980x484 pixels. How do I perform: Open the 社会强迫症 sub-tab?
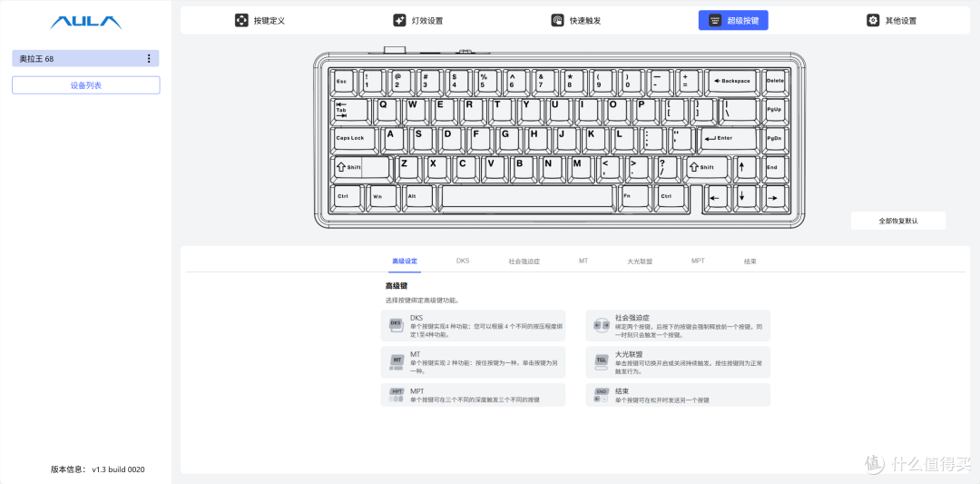click(524, 261)
